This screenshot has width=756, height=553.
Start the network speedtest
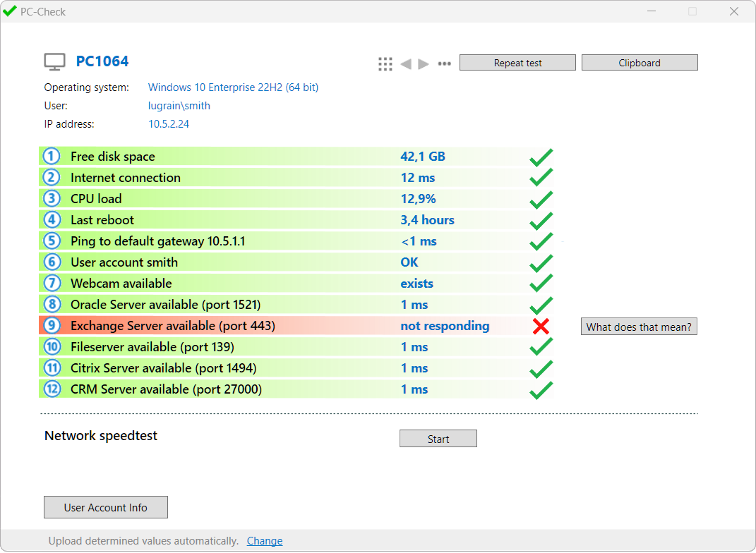pyautogui.click(x=438, y=439)
